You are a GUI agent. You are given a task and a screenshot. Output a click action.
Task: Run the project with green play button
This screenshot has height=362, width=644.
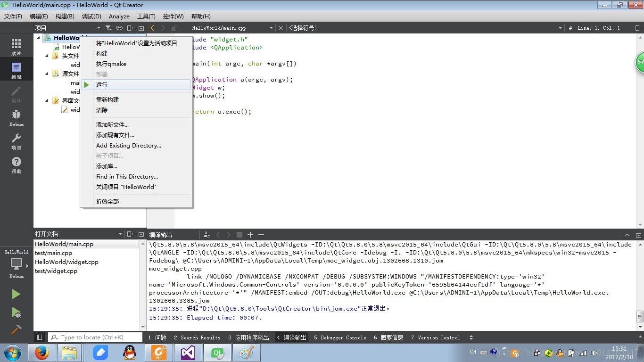point(16,294)
